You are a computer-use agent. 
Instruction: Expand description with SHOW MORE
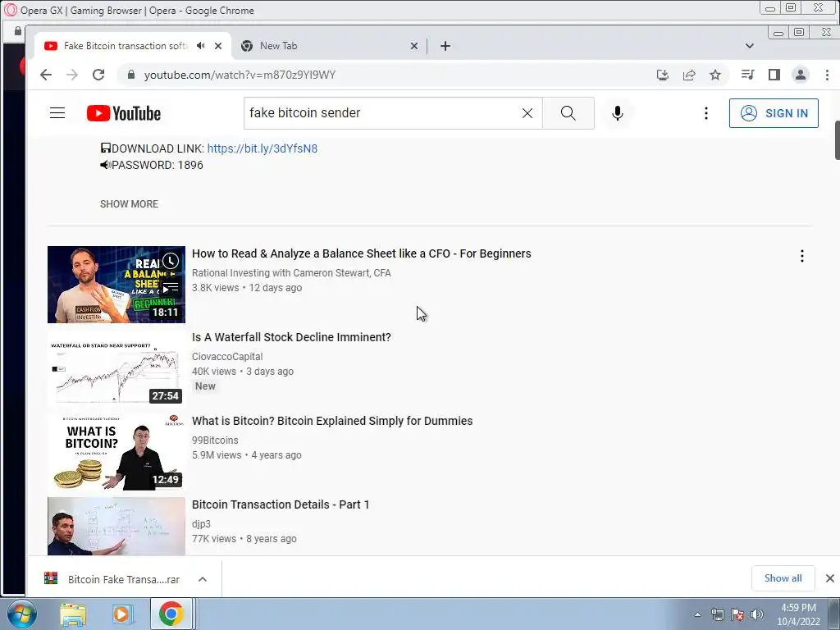[129, 204]
